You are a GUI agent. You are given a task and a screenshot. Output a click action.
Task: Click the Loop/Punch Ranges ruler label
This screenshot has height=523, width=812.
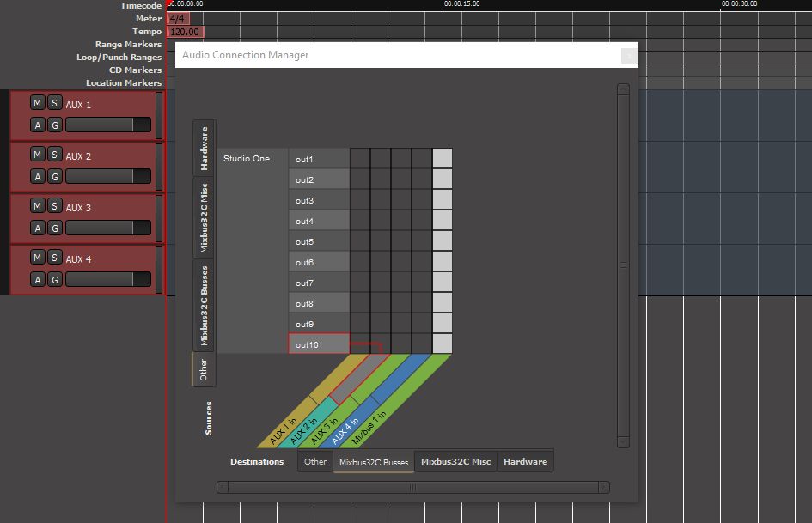[x=119, y=57]
